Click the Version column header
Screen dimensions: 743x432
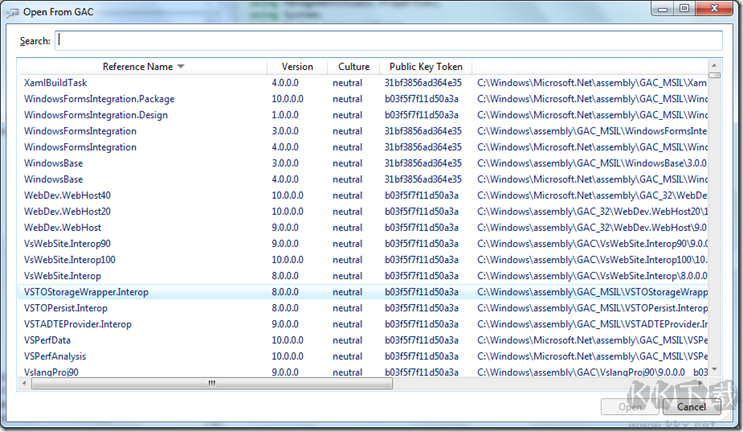296,67
